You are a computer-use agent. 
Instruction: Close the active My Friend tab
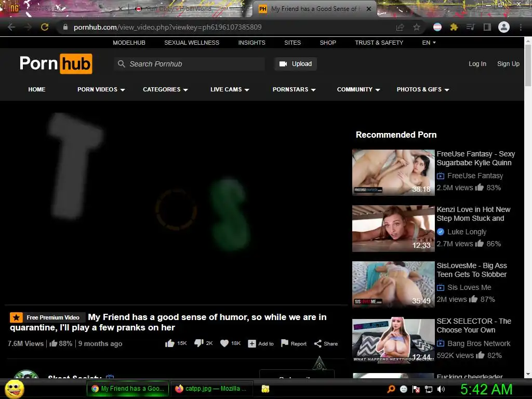click(369, 9)
